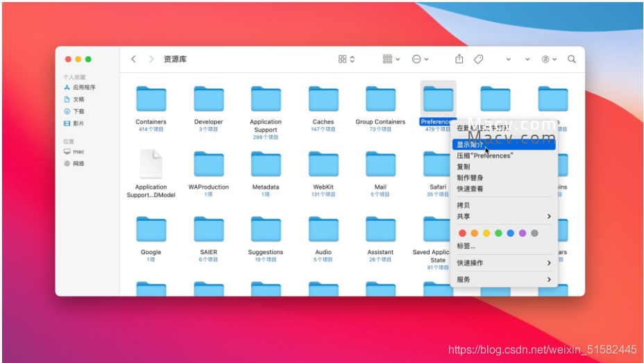Expand the 共享 submenu
Image resolution: width=644 pixels, height=363 pixels.
click(504, 217)
